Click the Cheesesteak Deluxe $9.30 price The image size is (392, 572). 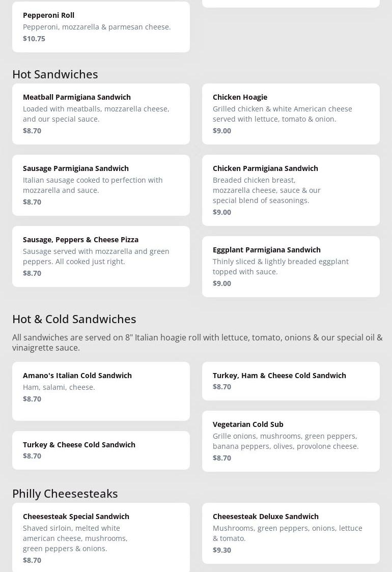[x=222, y=550]
